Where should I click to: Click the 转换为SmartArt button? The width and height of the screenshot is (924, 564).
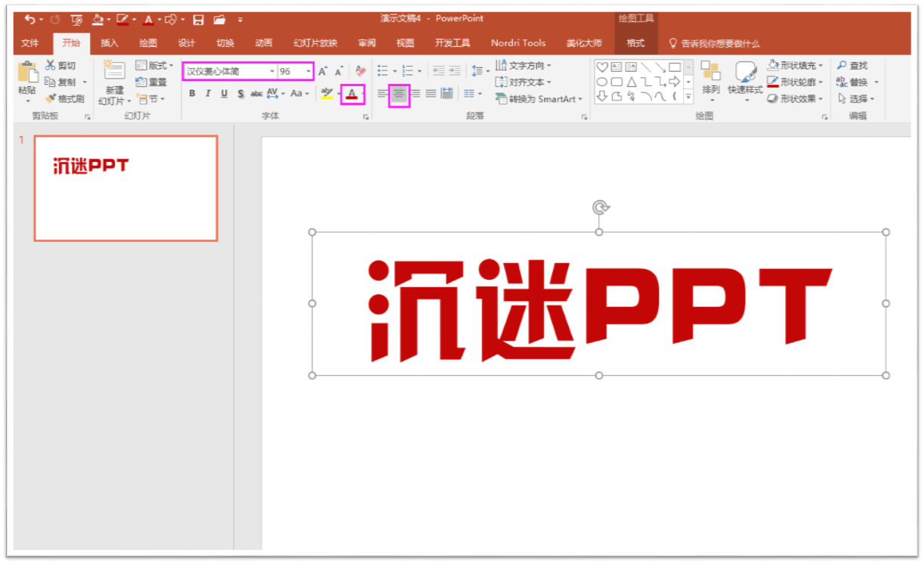pos(539,98)
